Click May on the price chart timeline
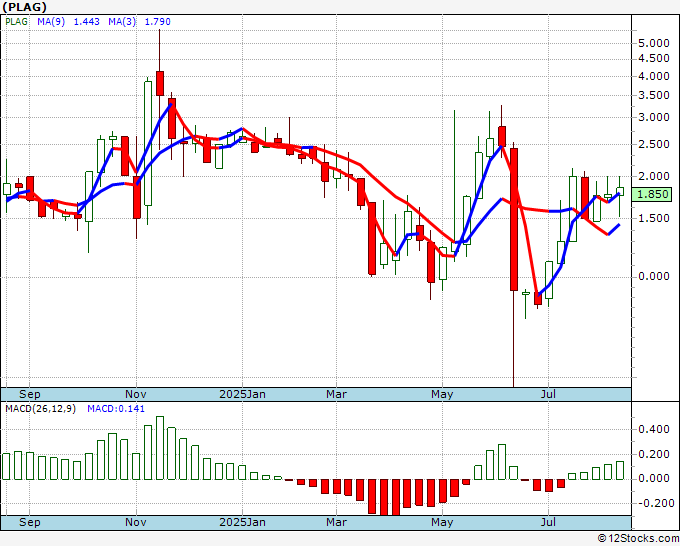This screenshot has width=680, height=546. (x=442, y=394)
